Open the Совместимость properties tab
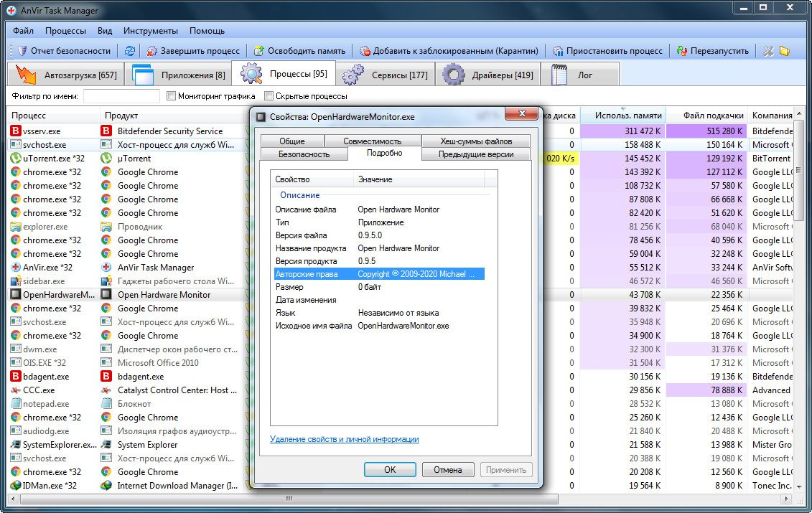812x513 pixels. coord(372,141)
